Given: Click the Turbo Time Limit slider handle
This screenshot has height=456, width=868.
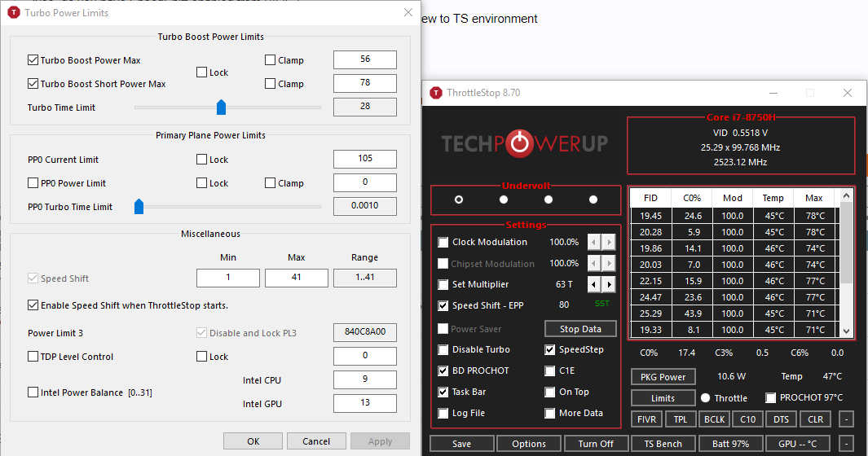Looking at the screenshot, I should 221,107.
